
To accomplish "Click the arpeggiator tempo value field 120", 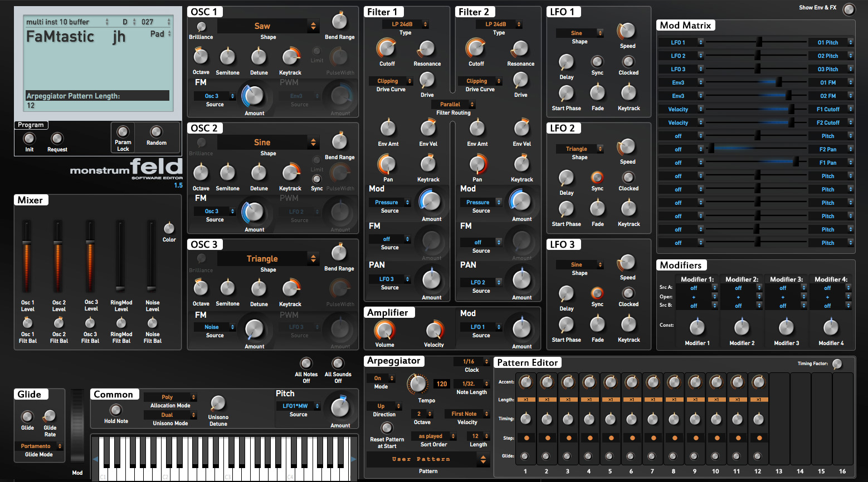I will point(442,384).
